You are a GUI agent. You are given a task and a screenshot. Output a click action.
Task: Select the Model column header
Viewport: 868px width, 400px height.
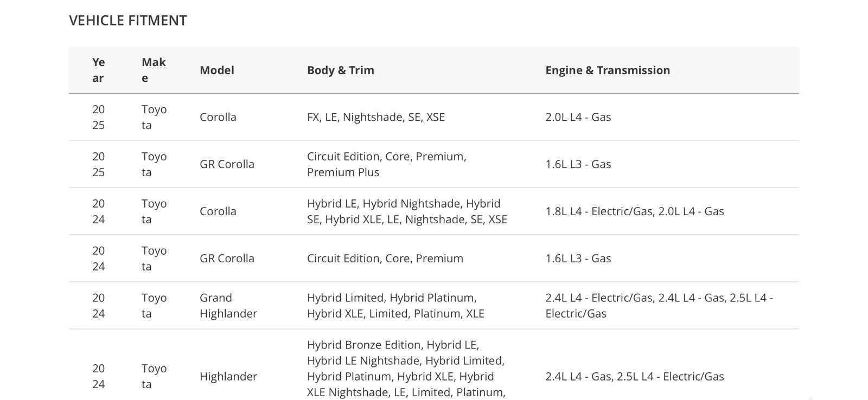pyautogui.click(x=217, y=70)
